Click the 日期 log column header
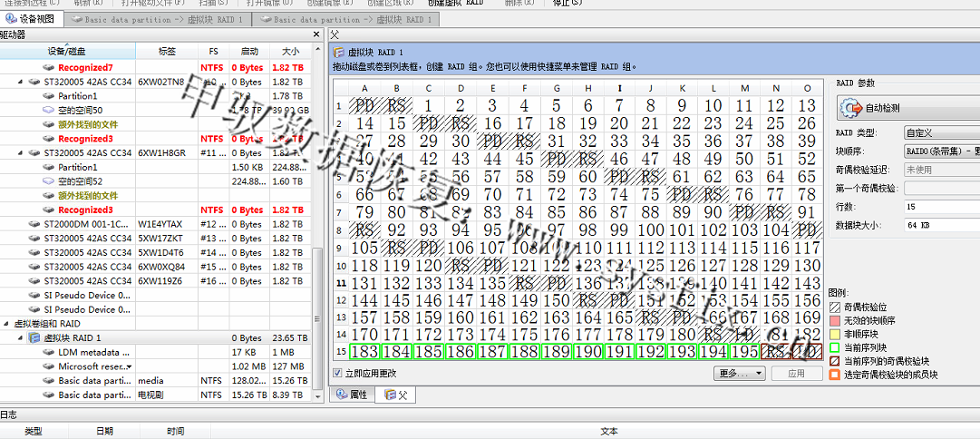Viewport: 980px width, 439px height. [x=105, y=431]
